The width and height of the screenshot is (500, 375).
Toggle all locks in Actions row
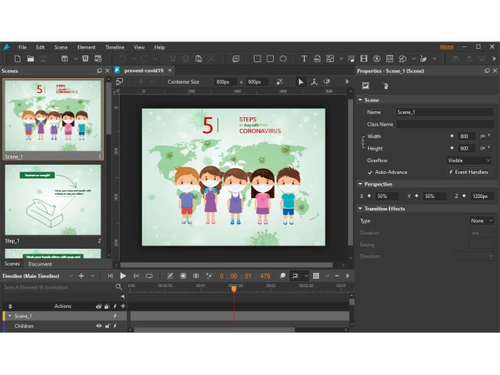coord(107,306)
